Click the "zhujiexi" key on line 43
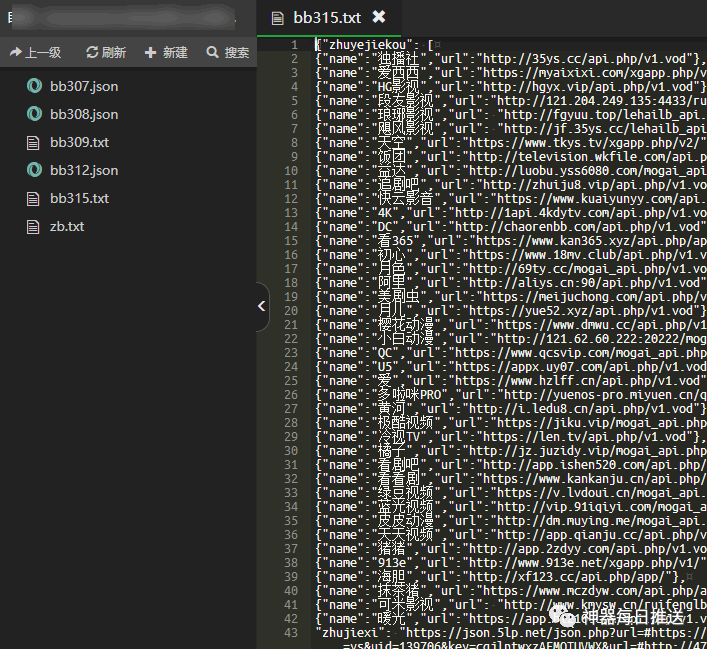Viewport: 707px width, 649px height. 350,632
